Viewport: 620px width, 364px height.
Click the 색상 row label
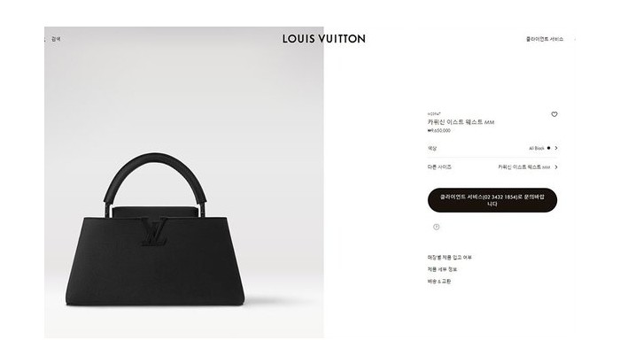(x=432, y=148)
